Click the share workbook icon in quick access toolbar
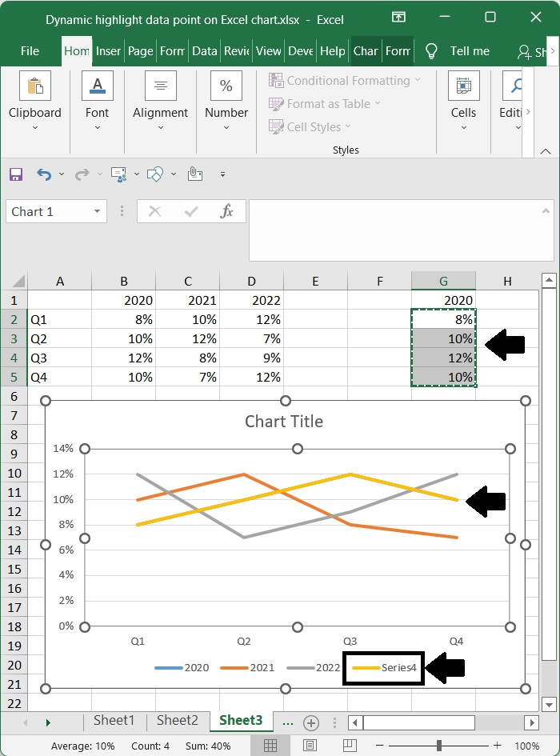560x756 pixels. coord(118,174)
